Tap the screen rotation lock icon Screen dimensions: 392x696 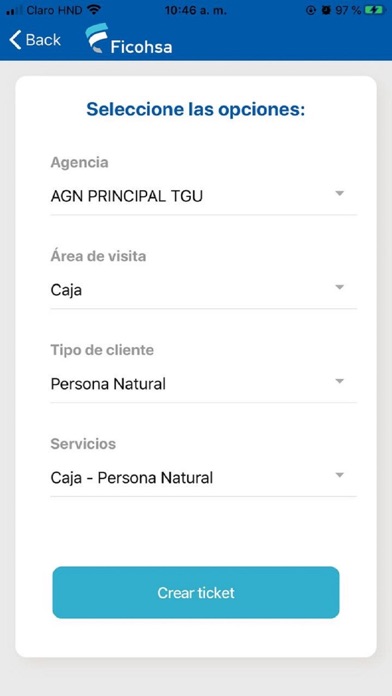(311, 10)
